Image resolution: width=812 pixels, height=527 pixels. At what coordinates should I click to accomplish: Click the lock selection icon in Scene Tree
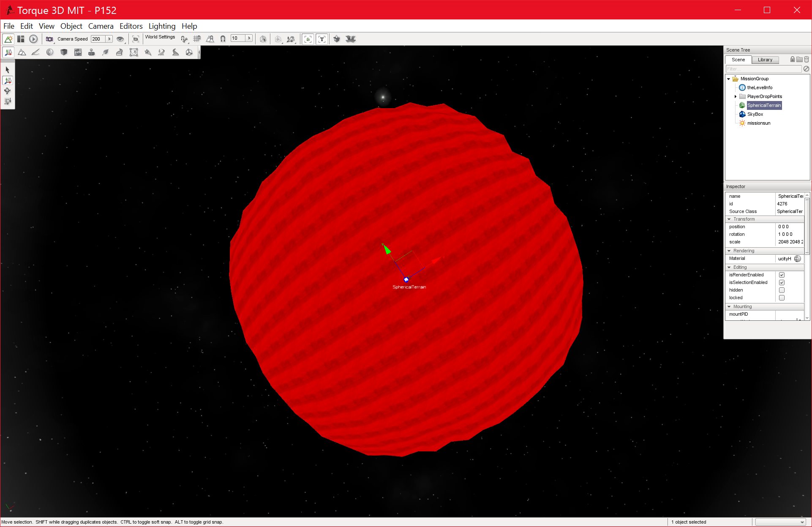click(793, 59)
